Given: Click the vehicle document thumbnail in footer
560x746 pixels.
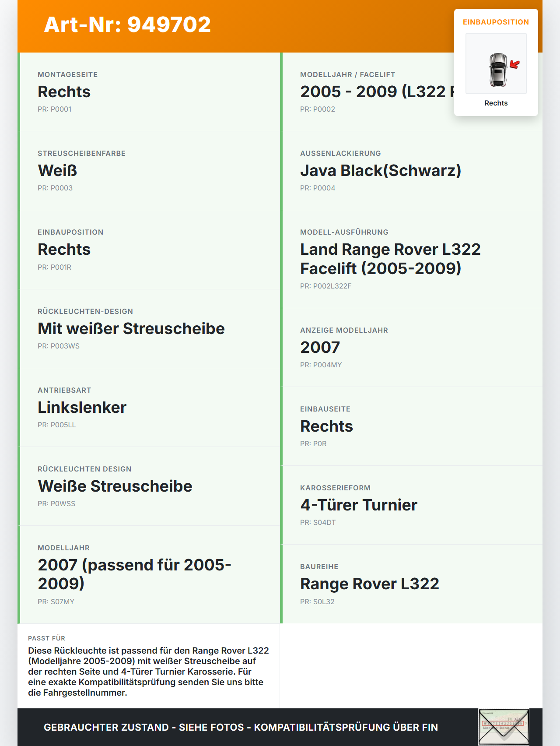Looking at the screenshot, I should pos(504,727).
